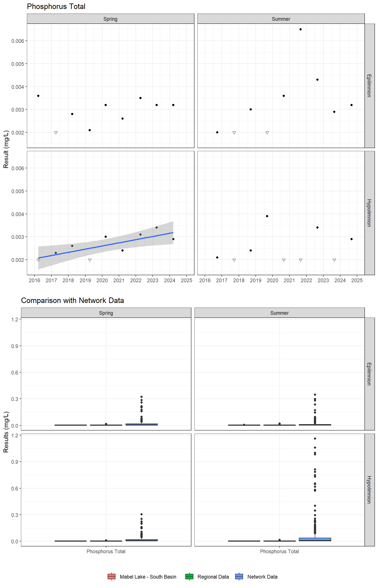
Task: Click the 'Phosphorus Total' x-axis label under the Spring comparison
Action: (106, 551)
